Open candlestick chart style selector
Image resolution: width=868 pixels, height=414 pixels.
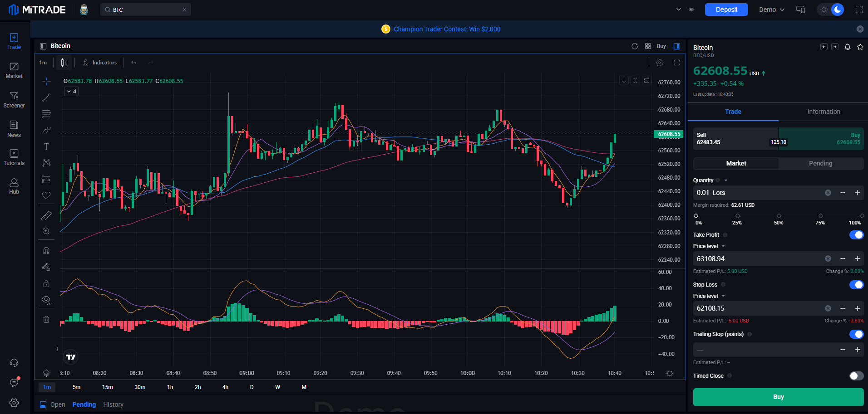(x=64, y=63)
